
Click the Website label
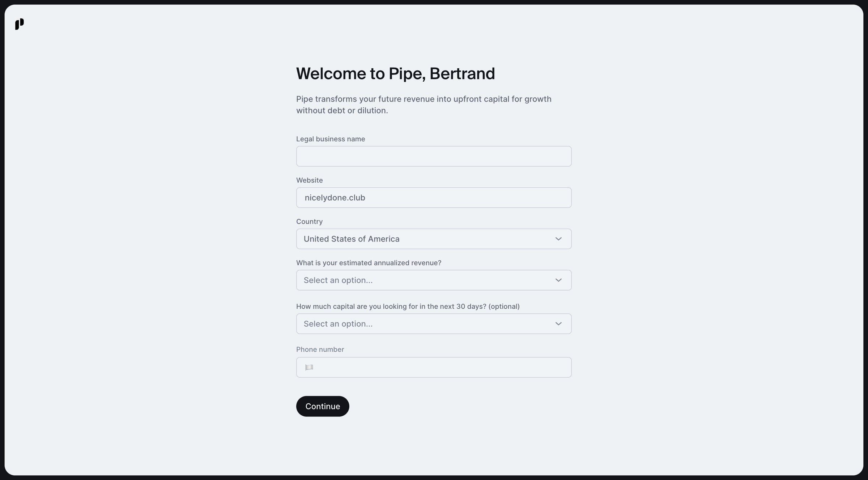[310, 180]
